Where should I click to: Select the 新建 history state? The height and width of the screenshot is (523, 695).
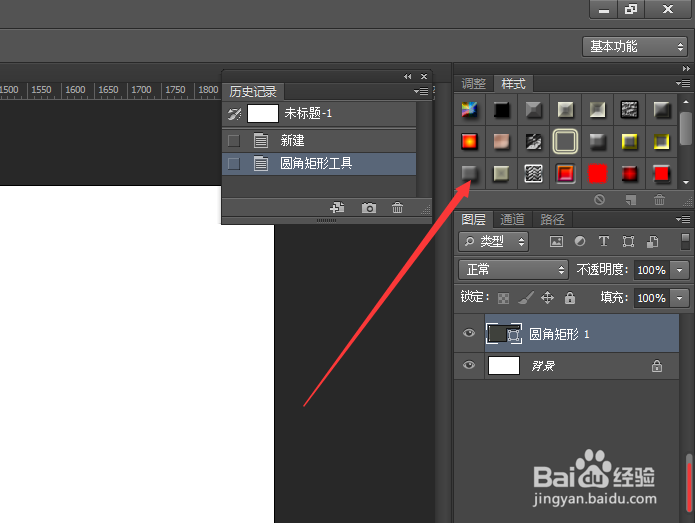tap(319, 141)
